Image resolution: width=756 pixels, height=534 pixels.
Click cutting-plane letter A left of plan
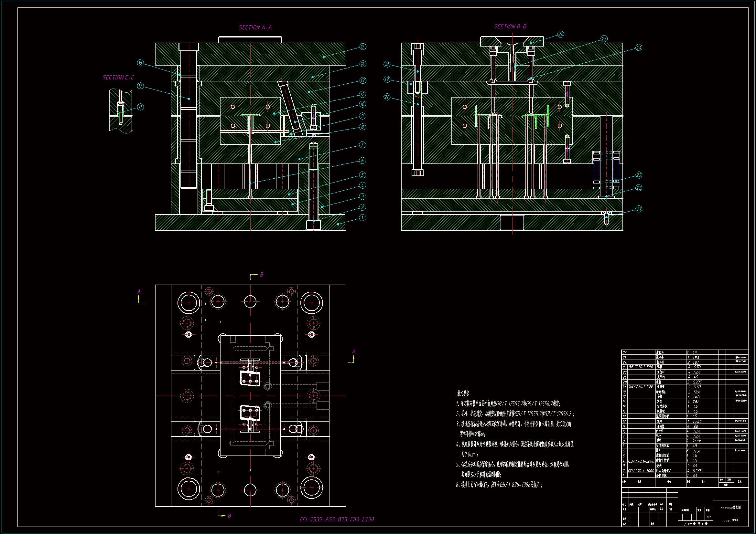[x=139, y=292]
